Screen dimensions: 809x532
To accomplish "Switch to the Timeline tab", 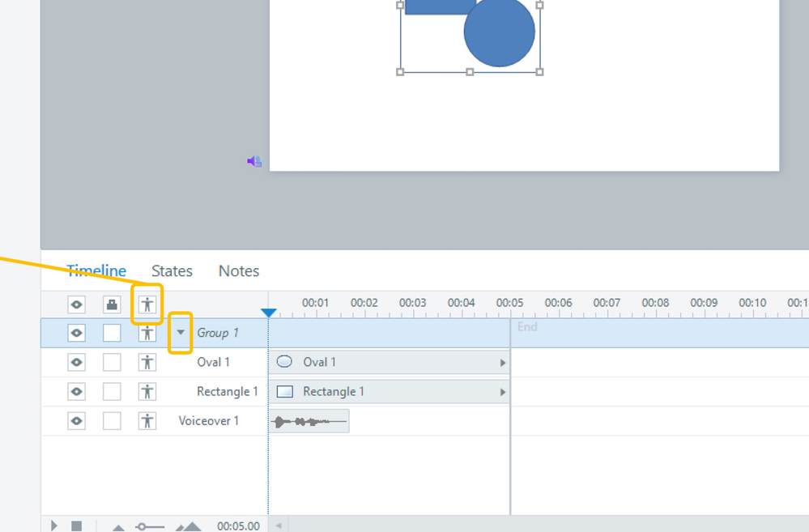I will click(96, 271).
